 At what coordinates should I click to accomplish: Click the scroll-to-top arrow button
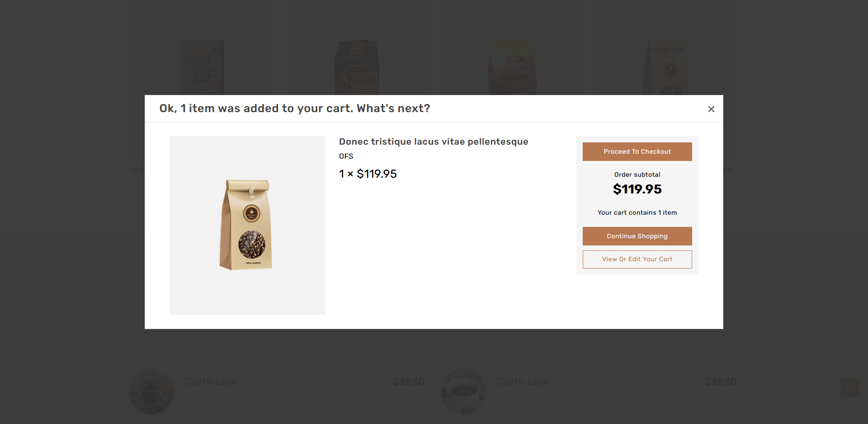pos(849,388)
